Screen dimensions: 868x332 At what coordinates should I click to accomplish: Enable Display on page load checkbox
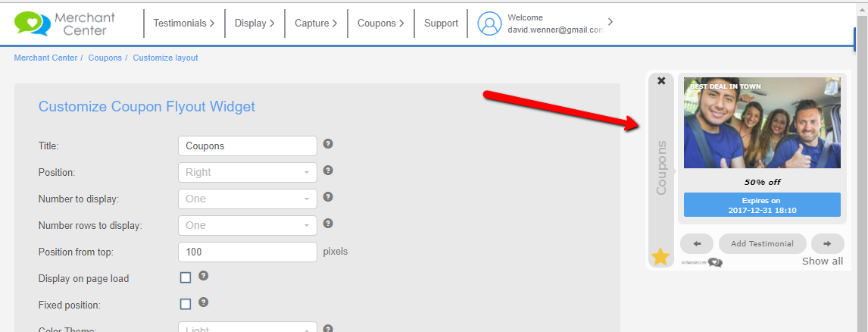[186, 277]
